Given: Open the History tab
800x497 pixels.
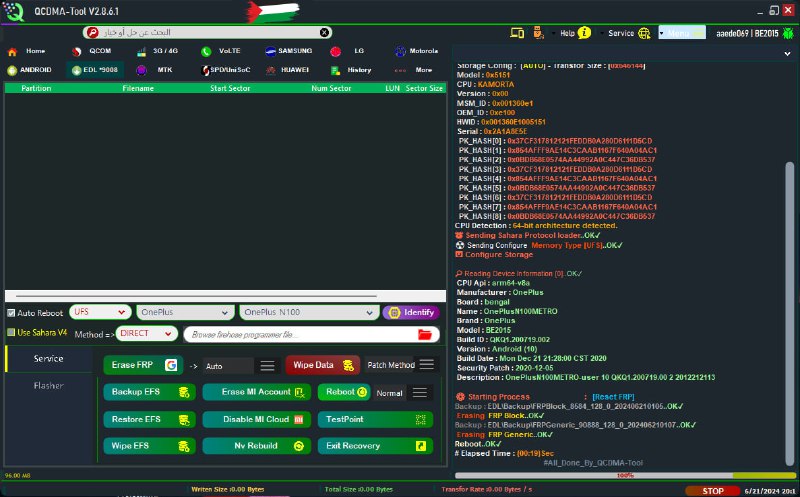Looking at the screenshot, I should (351, 70).
